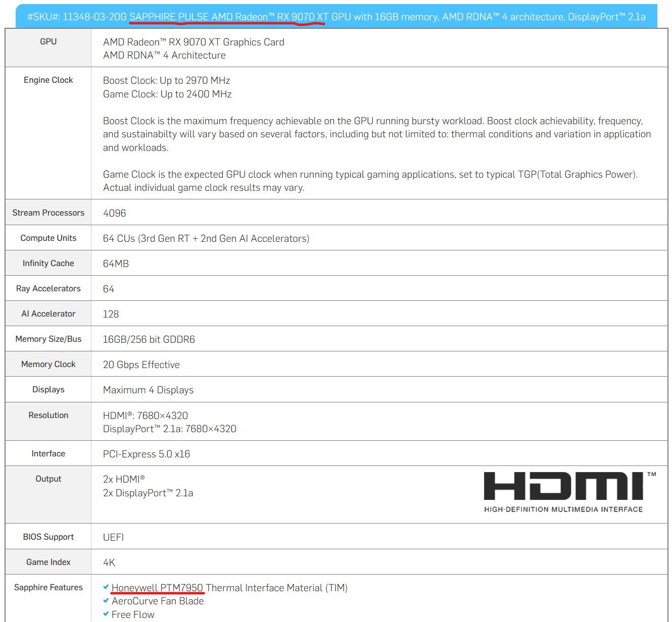The width and height of the screenshot is (672, 622).
Task: Click the blue SKU header banner
Action: [x=337, y=16]
